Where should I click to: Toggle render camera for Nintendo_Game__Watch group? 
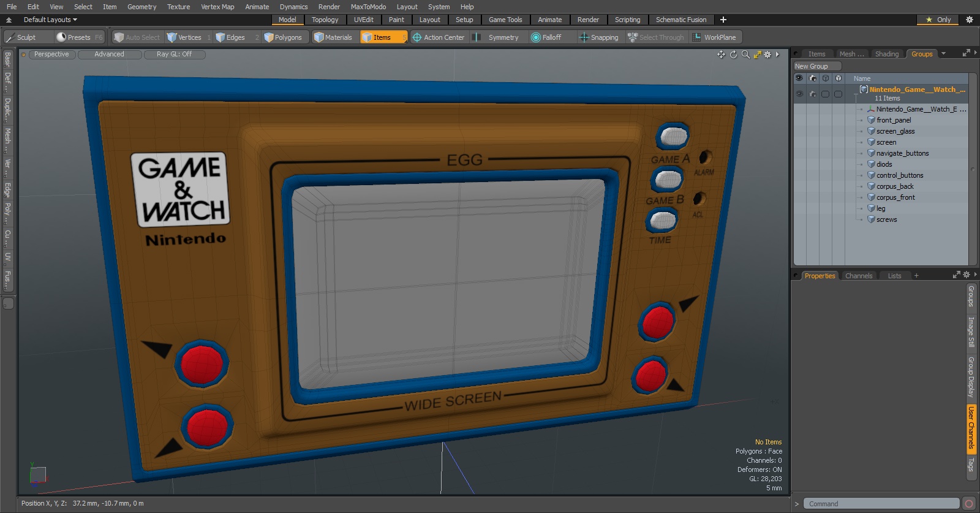pyautogui.click(x=813, y=94)
